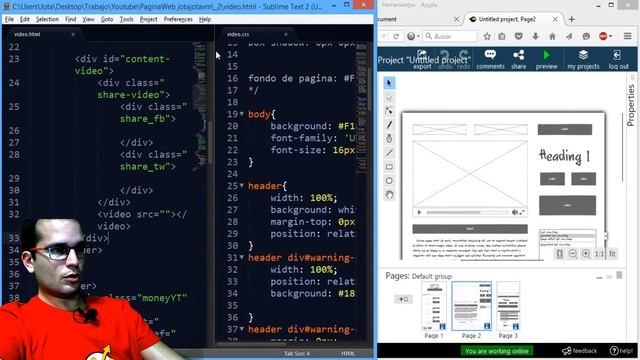Click the "Heading 1" text in the wireframe
640x360 pixels.
point(564,156)
